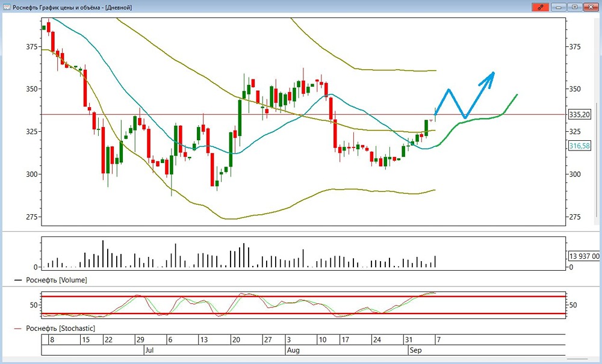This screenshot has width=602, height=364.
Task: Click the 'Sep' month label on time axis
Action: coord(415,350)
